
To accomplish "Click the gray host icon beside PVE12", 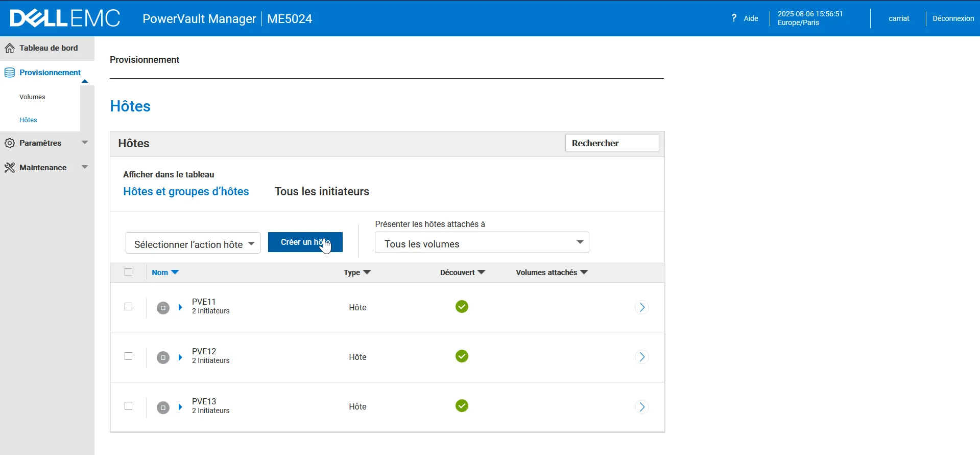I will (163, 357).
